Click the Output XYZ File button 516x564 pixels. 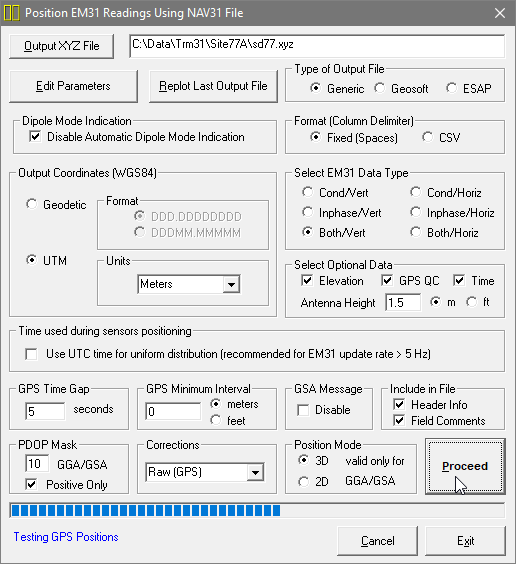click(61, 46)
